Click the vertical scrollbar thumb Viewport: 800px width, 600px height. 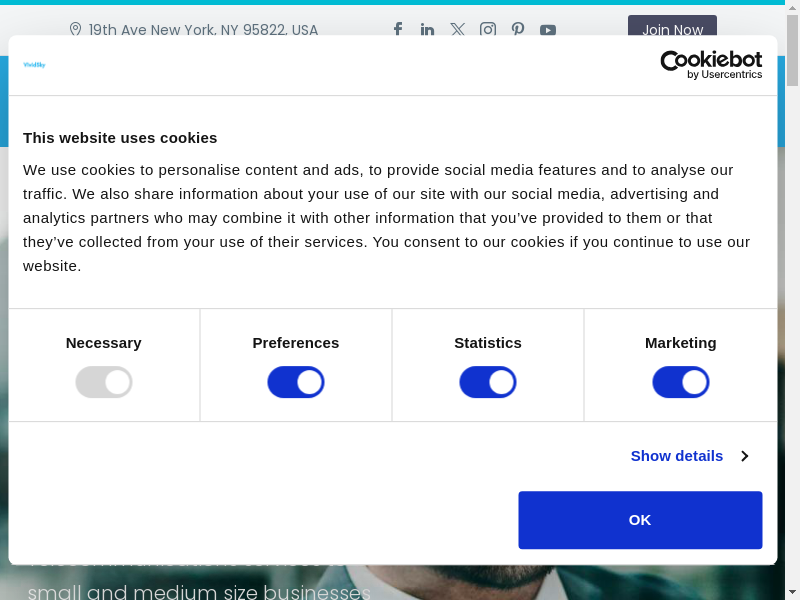792,50
